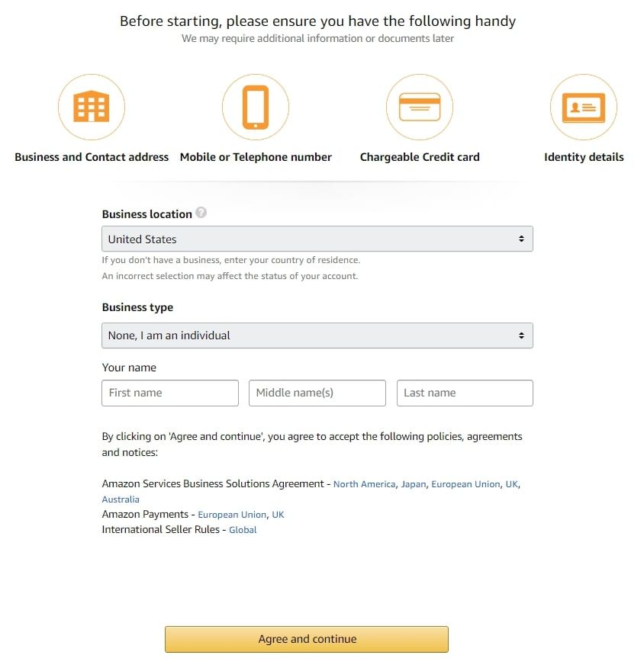Open the Amazon Payments European Union link
The image size is (644, 671).
[x=231, y=514]
